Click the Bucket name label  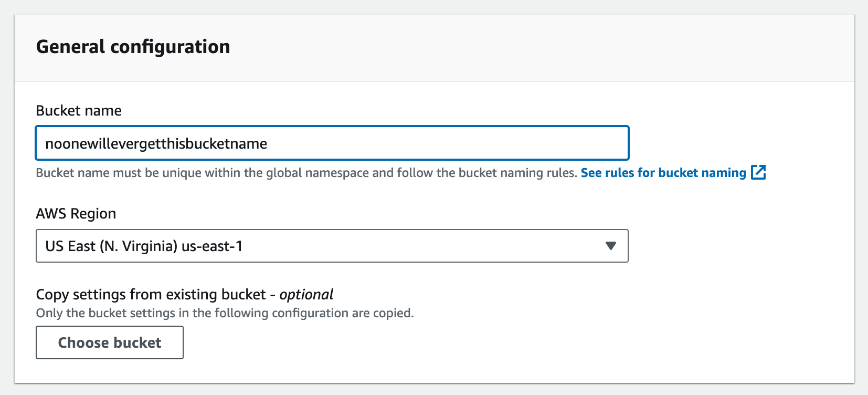pyautogui.click(x=79, y=111)
